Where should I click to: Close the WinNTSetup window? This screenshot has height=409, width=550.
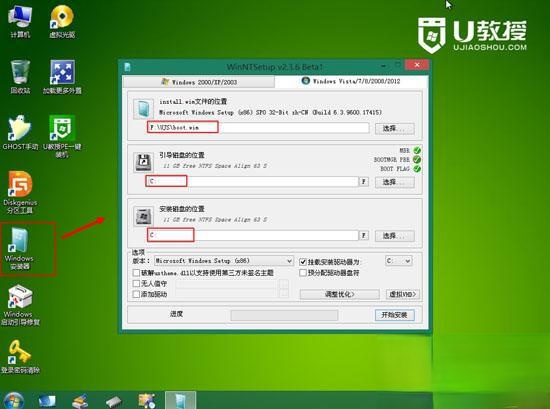pyautogui.click(x=417, y=65)
